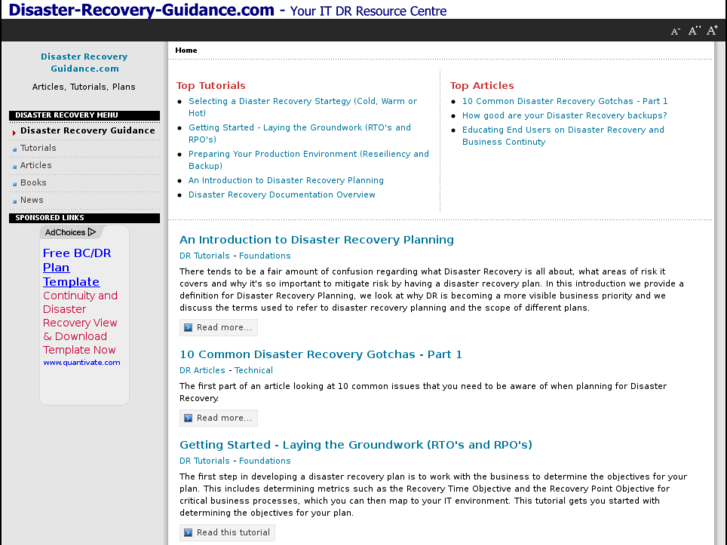Click 10 Common Disaster Recovery Gotchas heading
This screenshot has height=545, width=727.
click(x=320, y=354)
